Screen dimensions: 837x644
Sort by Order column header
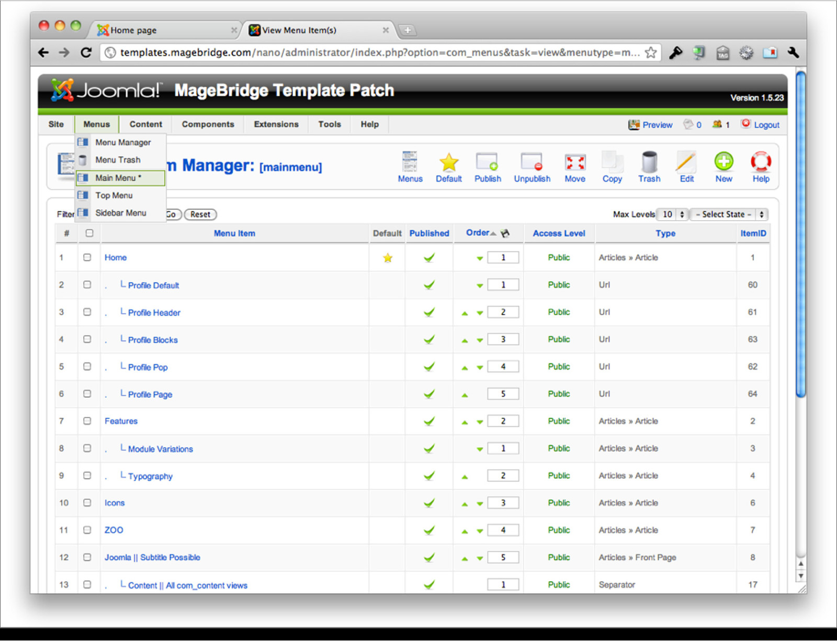pyautogui.click(x=478, y=233)
